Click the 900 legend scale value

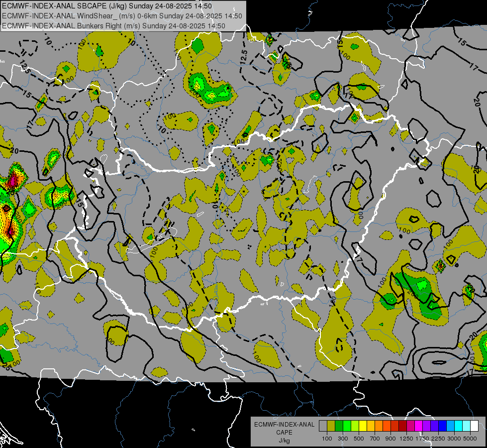tap(390, 439)
